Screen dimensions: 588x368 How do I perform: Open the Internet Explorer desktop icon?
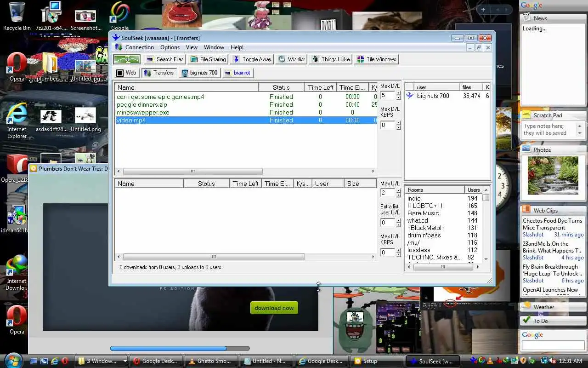pyautogui.click(x=17, y=121)
